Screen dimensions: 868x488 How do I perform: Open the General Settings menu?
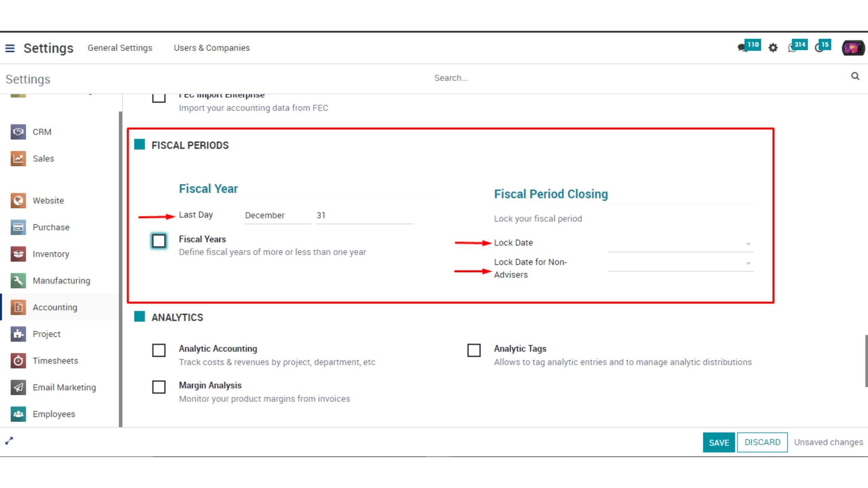point(120,48)
